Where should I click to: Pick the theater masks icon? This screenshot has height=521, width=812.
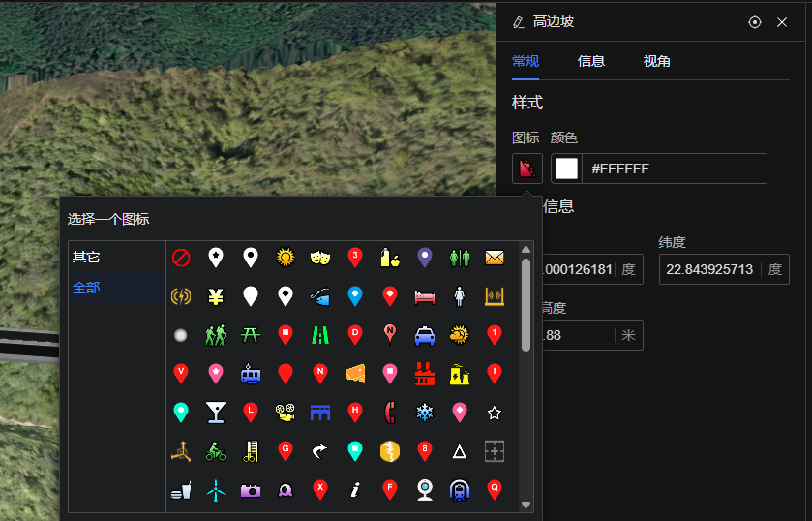point(320,258)
